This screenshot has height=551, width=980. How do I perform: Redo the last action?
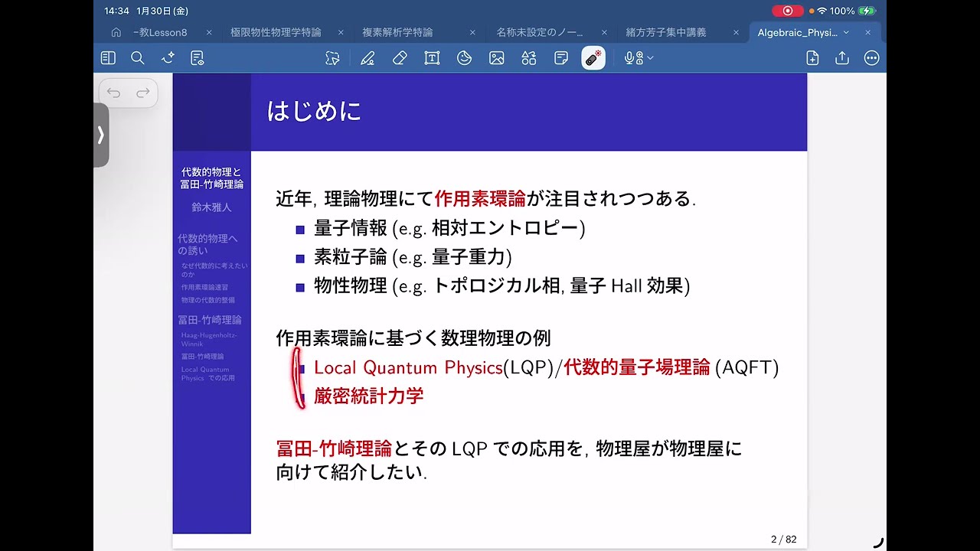143,93
